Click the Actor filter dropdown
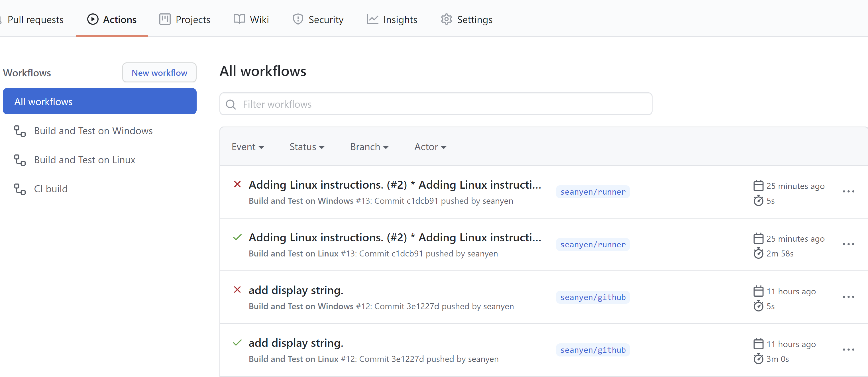The width and height of the screenshot is (868, 377). (x=429, y=146)
